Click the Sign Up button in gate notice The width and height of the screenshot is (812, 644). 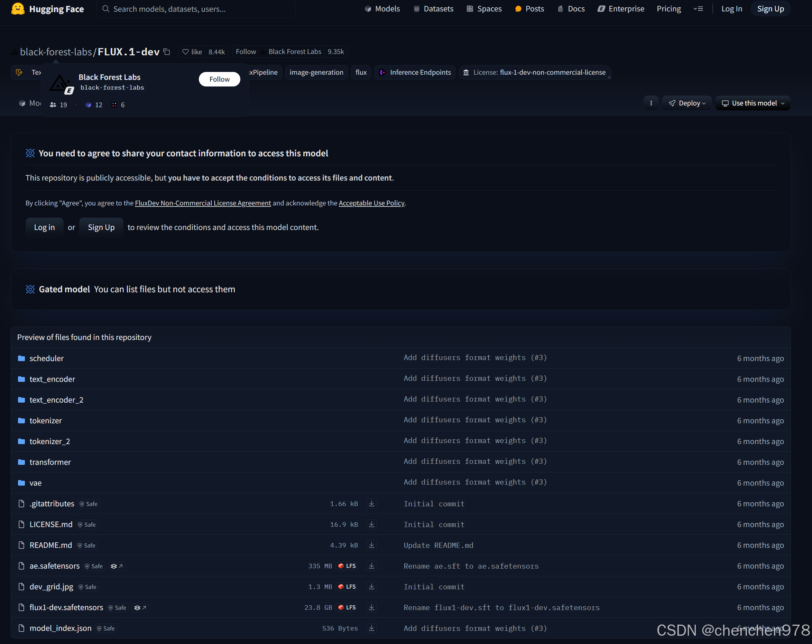[x=101, y=227]
